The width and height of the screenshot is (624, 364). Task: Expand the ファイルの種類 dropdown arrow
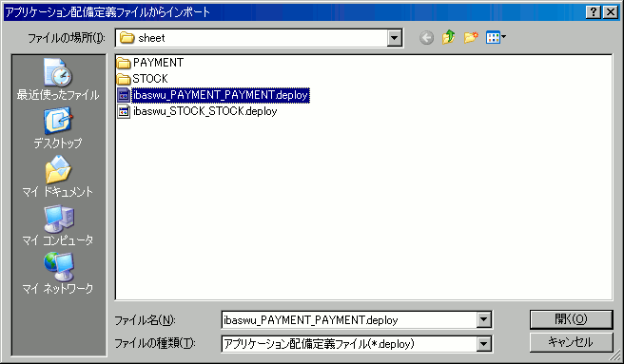click(483, 344)
